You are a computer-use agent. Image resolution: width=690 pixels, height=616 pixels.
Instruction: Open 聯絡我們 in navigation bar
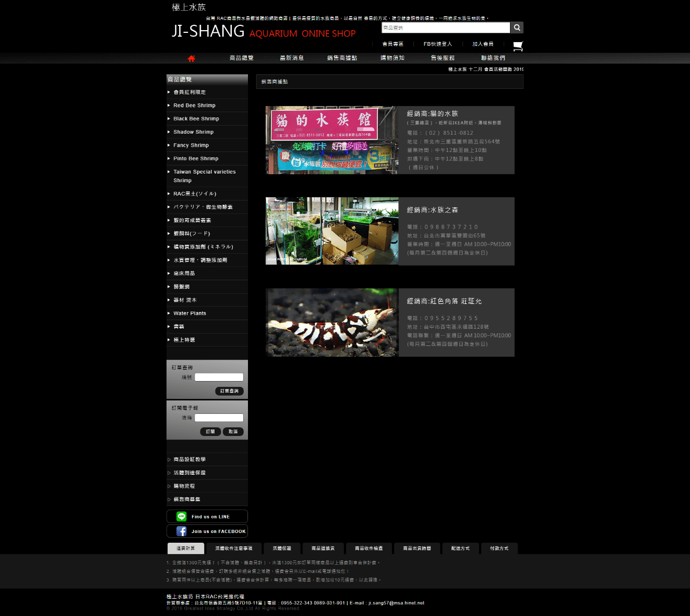pos(493,58)
